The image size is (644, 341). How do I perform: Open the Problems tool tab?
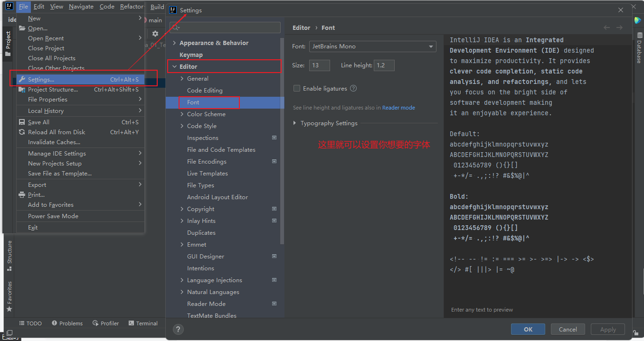(67, 323)
